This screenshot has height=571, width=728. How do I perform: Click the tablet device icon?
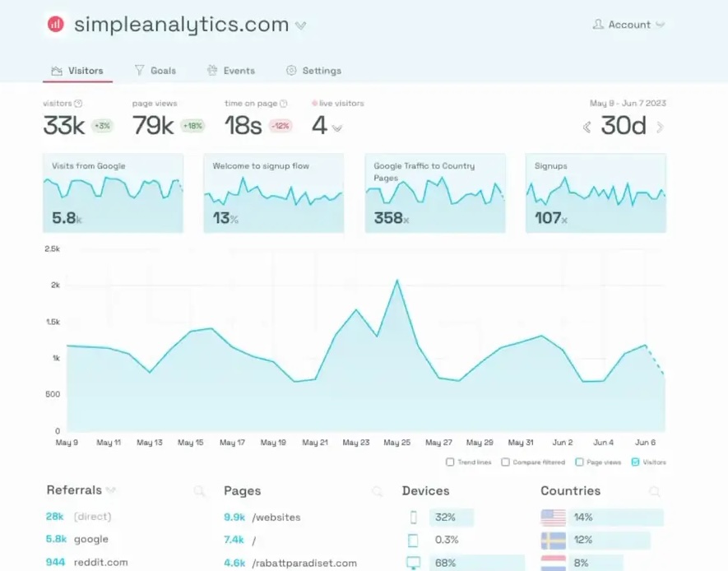(413, 541)
